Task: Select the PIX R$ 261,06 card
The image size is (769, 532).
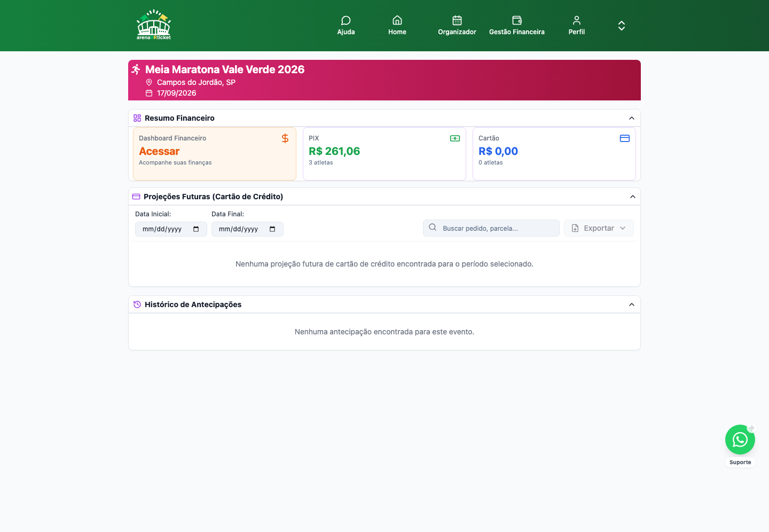Action: (384, 154)
